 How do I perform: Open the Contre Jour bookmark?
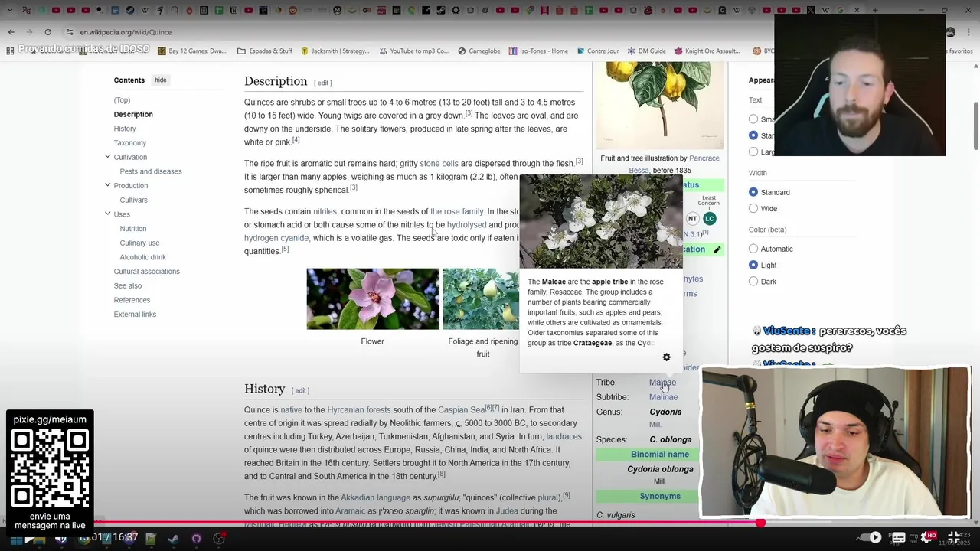pos(597,51)
